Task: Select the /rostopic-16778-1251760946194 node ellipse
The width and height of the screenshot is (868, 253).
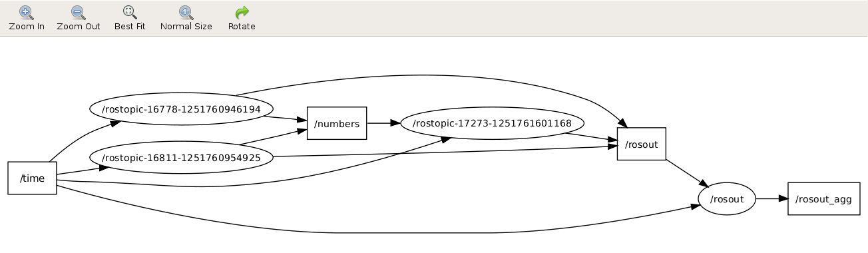Action: (x=181, y=109)
